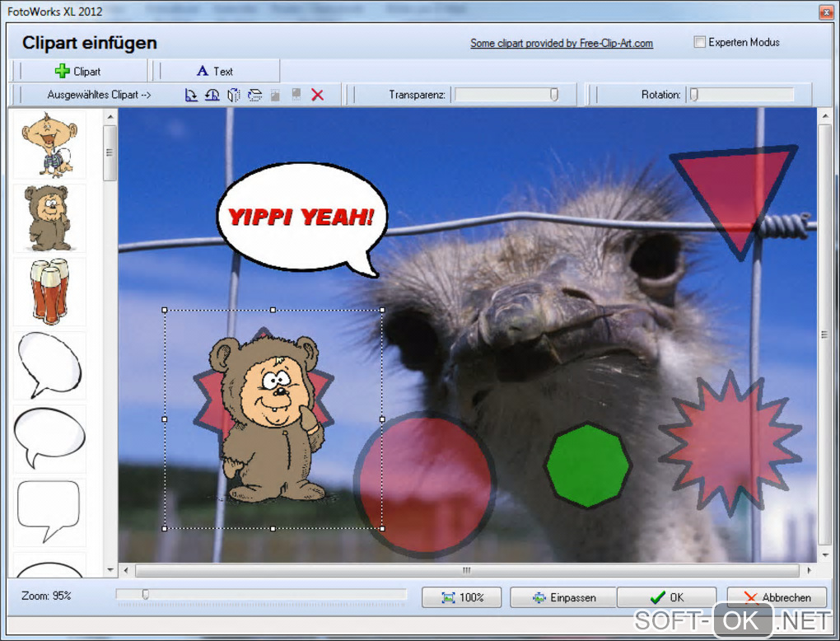The width and height of the screenshot is (840, 641).
Task: Click the canvas vertical scrollbar thumb
Action: pos(825,335)
